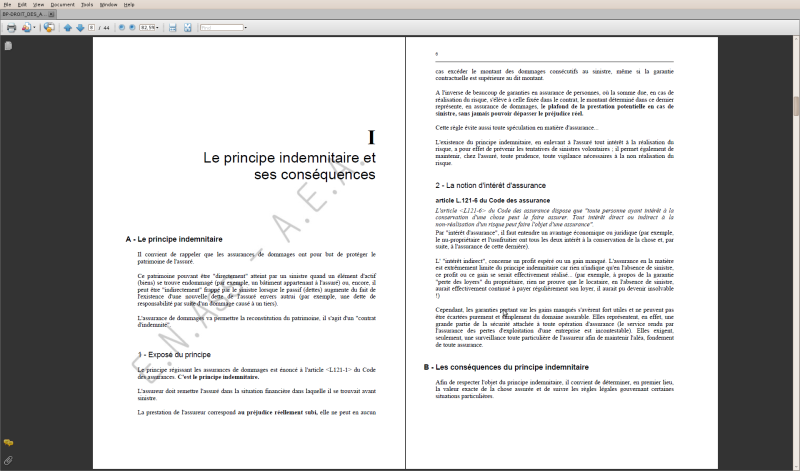
Task: Click the zoom out button
Action: pyautogui.click(x=121, y=28)
